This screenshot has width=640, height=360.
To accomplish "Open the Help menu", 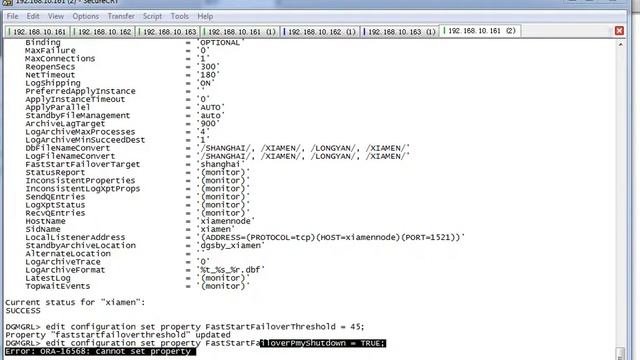I will (x=205, y=16).
